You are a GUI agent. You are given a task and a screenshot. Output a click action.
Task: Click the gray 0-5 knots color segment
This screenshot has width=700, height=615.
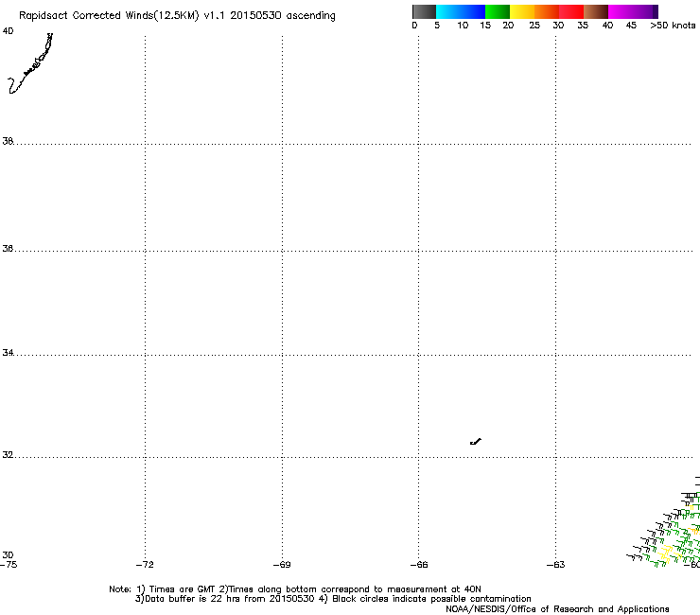pos(424,11)
